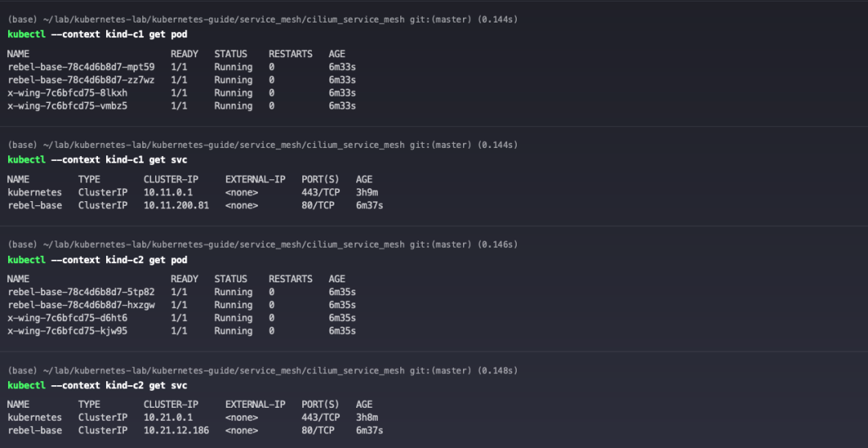Select cluster IP 10.11.0.1
868x448 pixels.
tap(168, 193)
